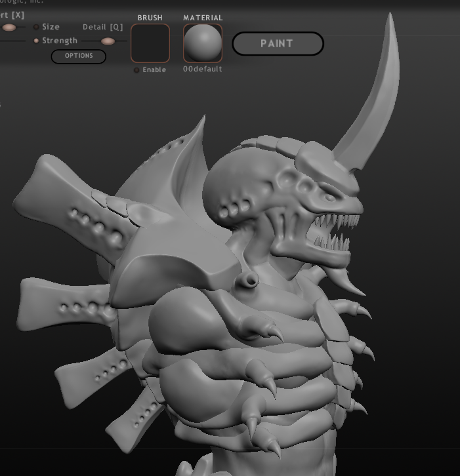The image size is (460, 476).
Task: Toggle the brush Enable dot
Action: (x=136, y=70)
